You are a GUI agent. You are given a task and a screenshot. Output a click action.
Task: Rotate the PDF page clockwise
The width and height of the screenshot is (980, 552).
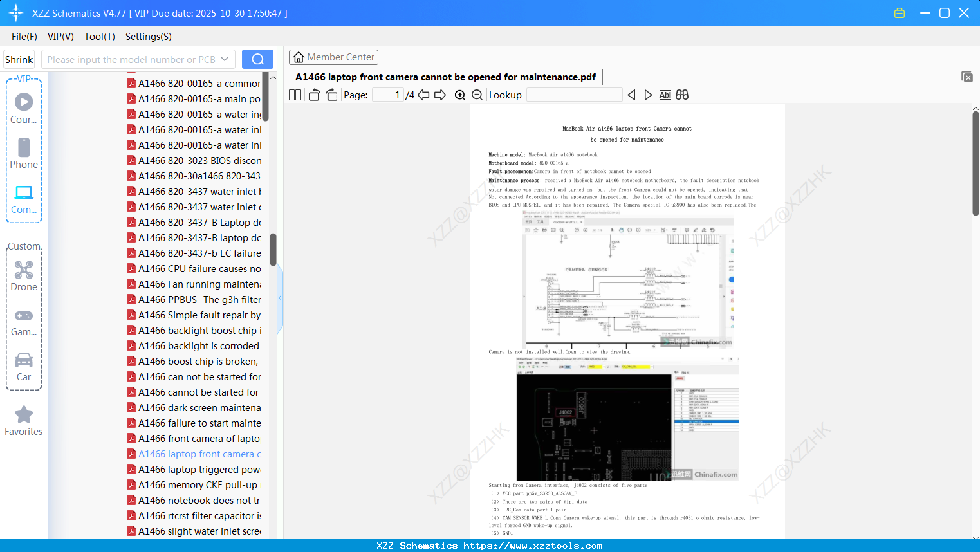point(331,95)
